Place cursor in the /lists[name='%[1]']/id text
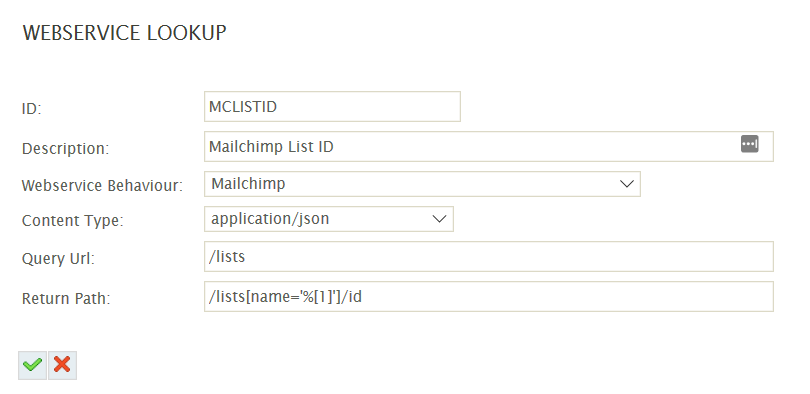 [x=285, y=297]
